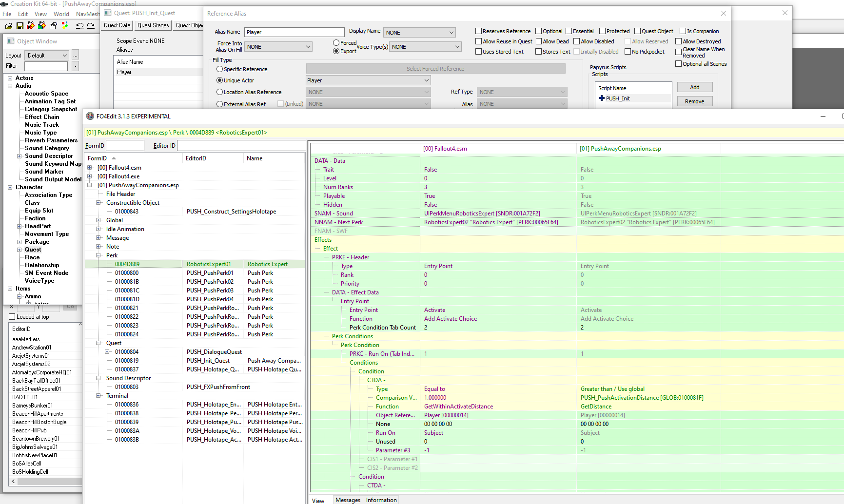The height and width of the screenshot is (504, 844).
Task: Open the Layout Default dropdown
Action: point(46,56)
